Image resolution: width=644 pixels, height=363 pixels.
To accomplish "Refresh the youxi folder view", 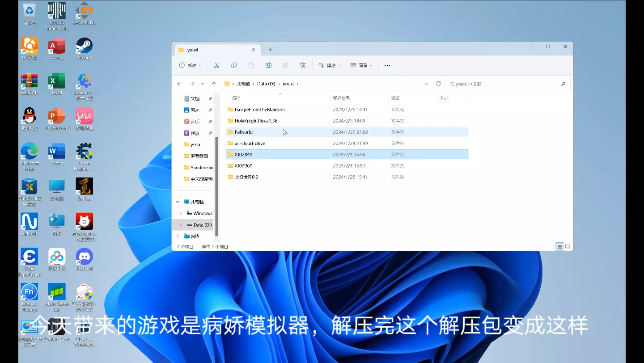I will coord(438,84).
